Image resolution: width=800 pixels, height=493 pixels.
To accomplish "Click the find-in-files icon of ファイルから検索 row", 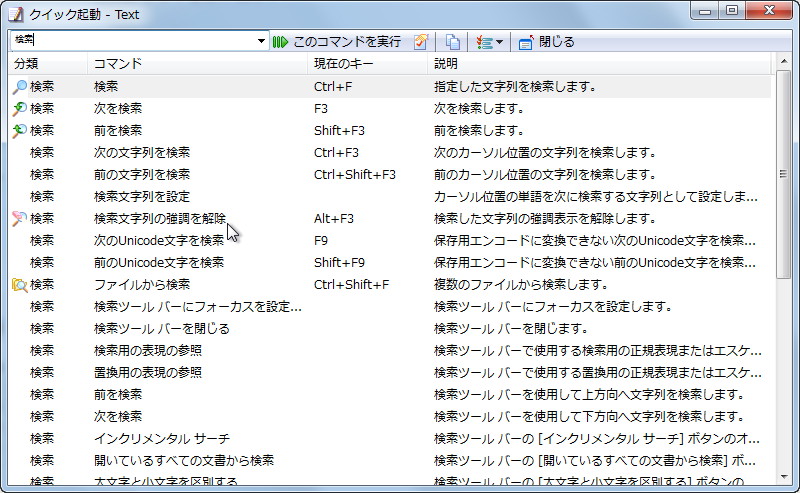I will tap(19, 284).
